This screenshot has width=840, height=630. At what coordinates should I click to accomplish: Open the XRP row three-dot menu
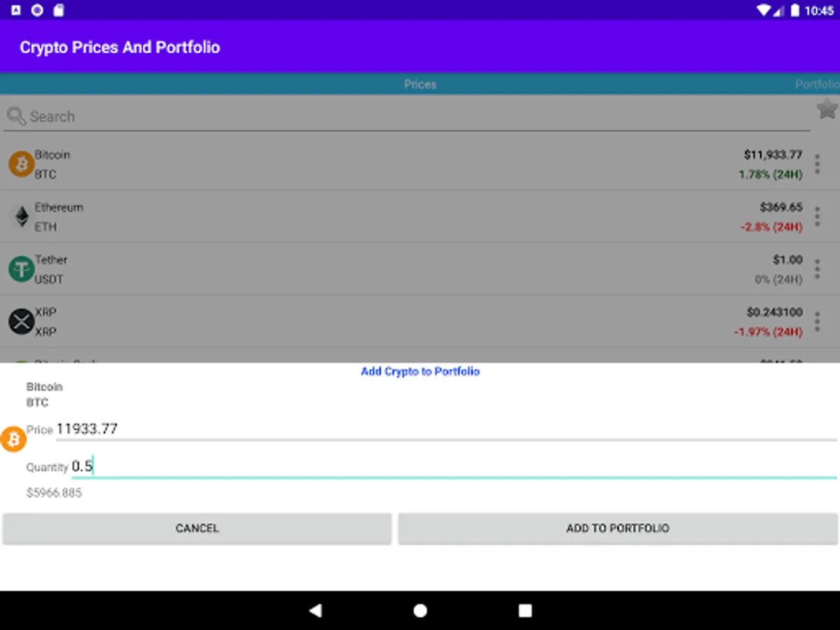coord(817,321)
